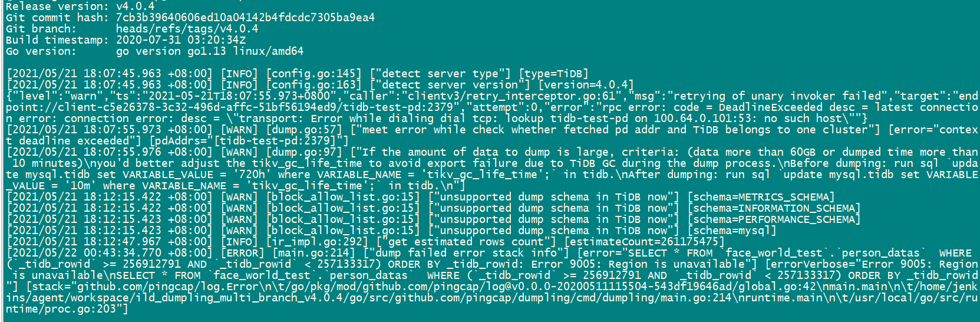The width and height of the screenshot is (980, 322).
Task: Select the [schema=PERFORMANCE_SCHEMA] field
Action: point(774,219)
